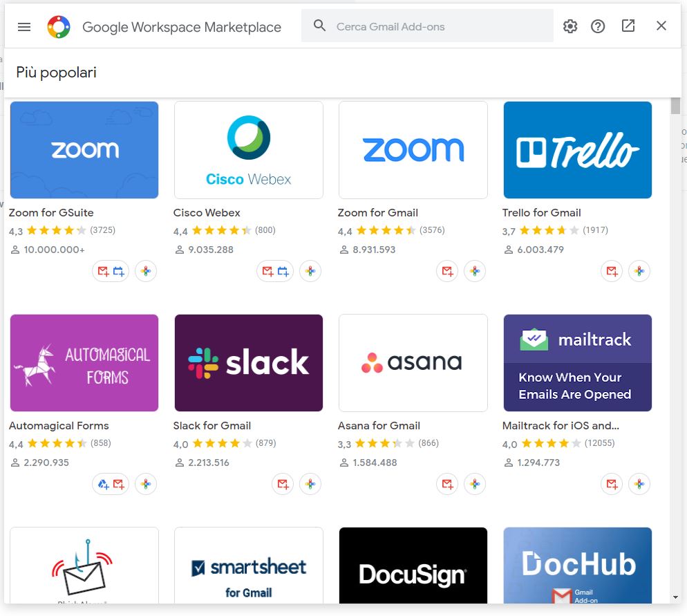Click the Asana for Gmail title
Image resolution: width=687 pixels, height=616 pixels.
pyautogui.click(x=379, y=426)
